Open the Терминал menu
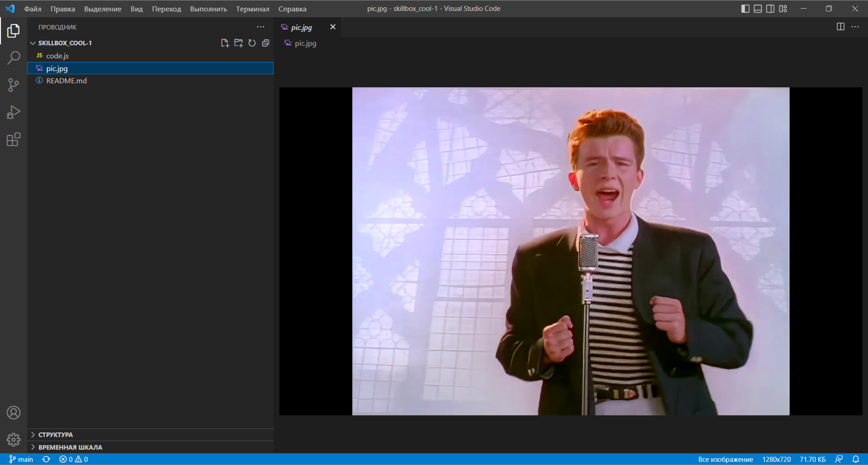The width and height of the screenshot is (868, 465). [x=253, y=9]
